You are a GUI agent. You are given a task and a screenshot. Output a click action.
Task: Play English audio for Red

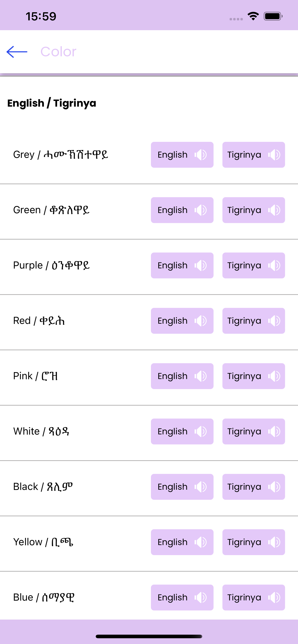point(182,321)
